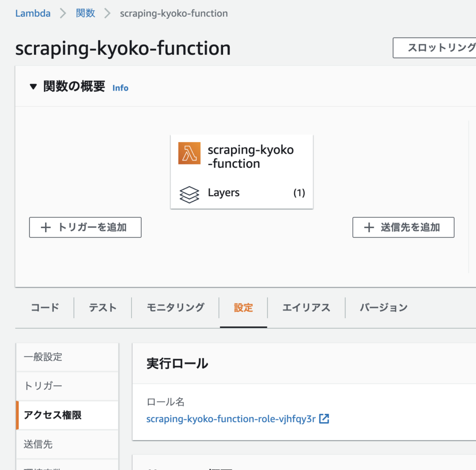476x470 pixels.
Task: Click the スロットリング button
Action: pos(435,48)
